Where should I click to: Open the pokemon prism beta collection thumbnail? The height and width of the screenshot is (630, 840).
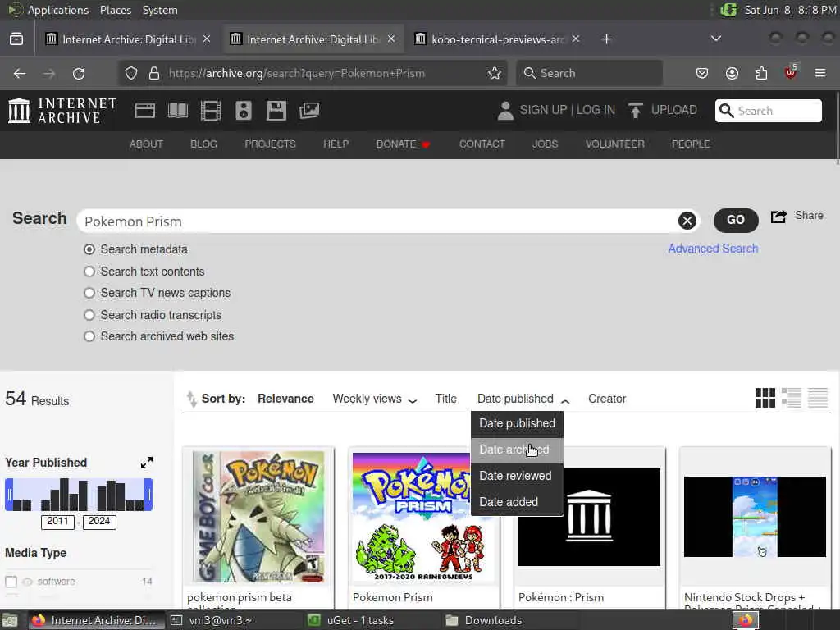click(x=258, y=517)
